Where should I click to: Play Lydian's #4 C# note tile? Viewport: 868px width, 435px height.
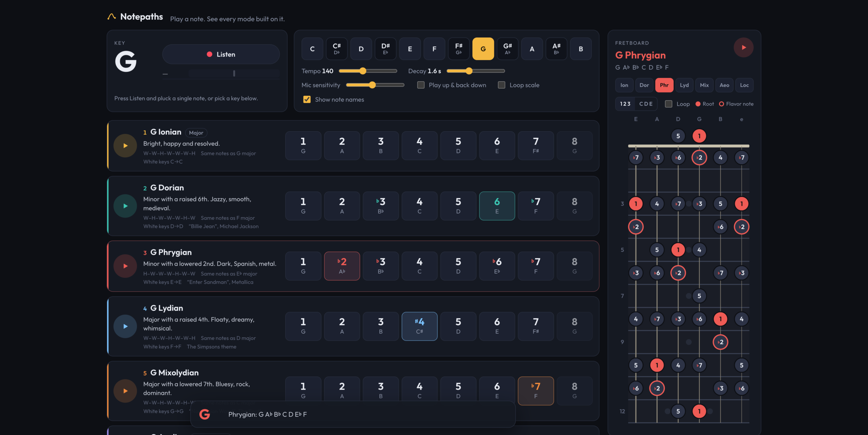tap(419, 326)
